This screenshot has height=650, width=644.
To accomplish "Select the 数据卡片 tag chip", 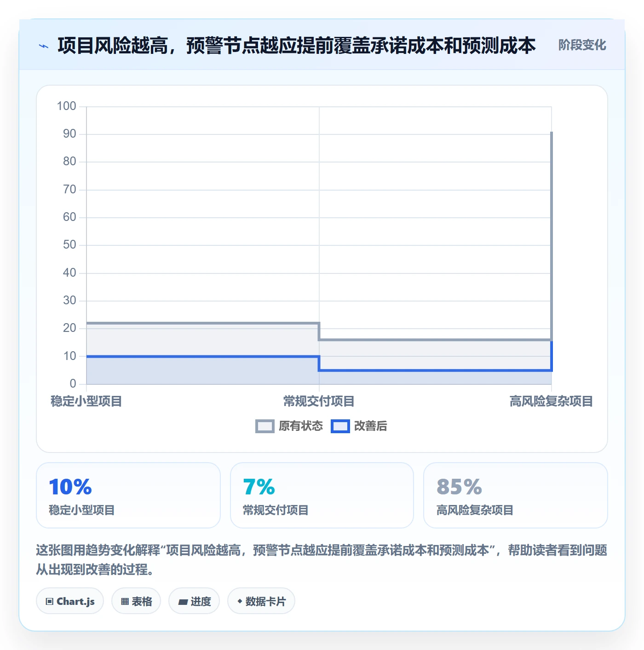I will click(x=261, y=601).
